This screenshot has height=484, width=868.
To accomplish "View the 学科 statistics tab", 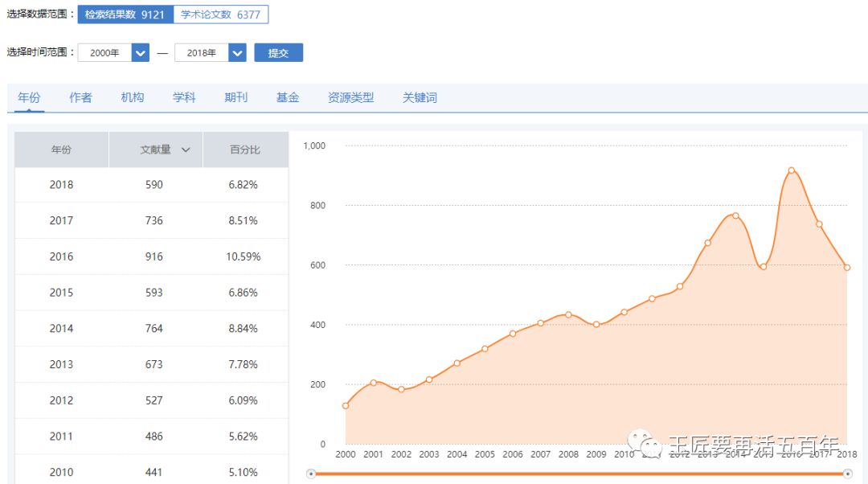I will [184, 96].
